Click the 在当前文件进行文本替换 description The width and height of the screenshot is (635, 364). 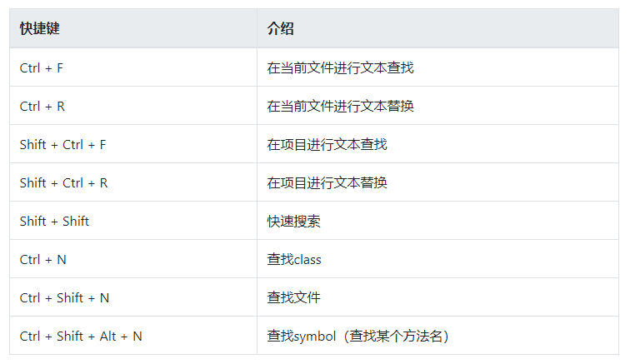point(340,106)
